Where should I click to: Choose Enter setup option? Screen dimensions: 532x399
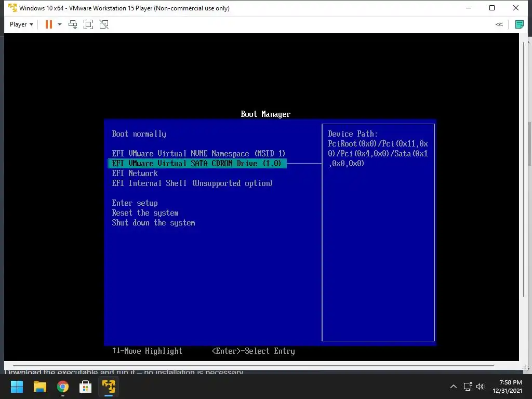point(135,203)
